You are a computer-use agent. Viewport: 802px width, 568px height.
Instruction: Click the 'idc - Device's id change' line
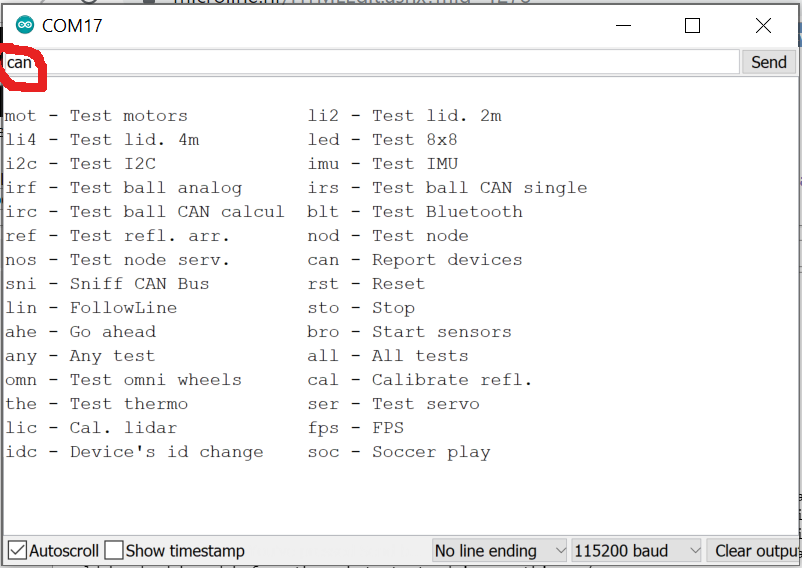[x=134, y=452]
